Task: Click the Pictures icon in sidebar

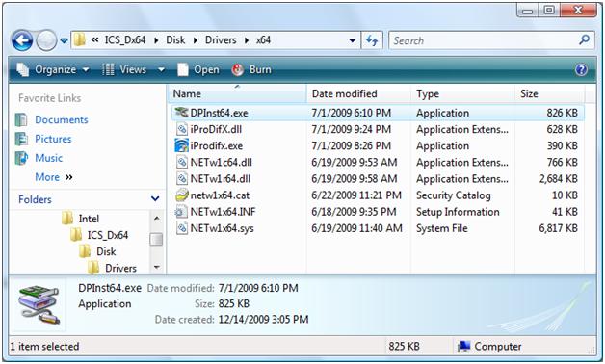Action: tap(21, 139)
